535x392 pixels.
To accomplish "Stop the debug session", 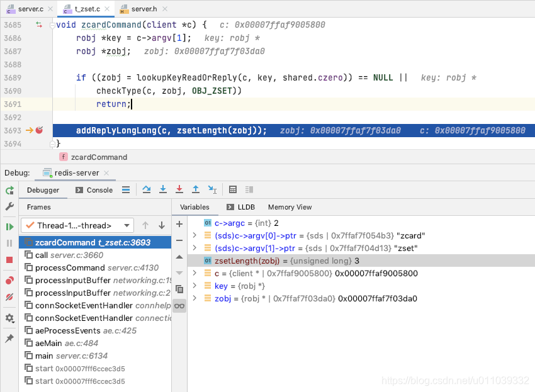I will tap(9, 260).
